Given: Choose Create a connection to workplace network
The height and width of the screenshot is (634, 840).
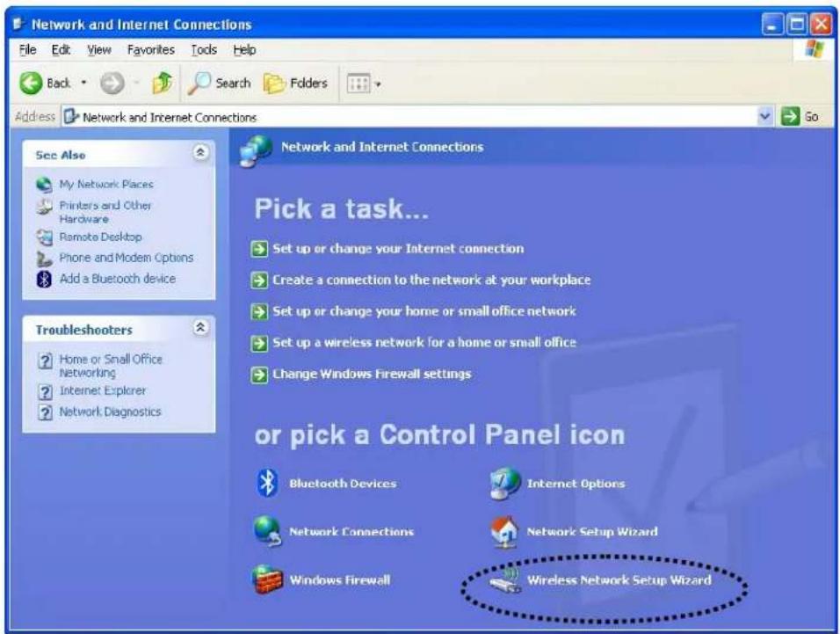Looking at the screenshot, I should (x=431, y=280).
